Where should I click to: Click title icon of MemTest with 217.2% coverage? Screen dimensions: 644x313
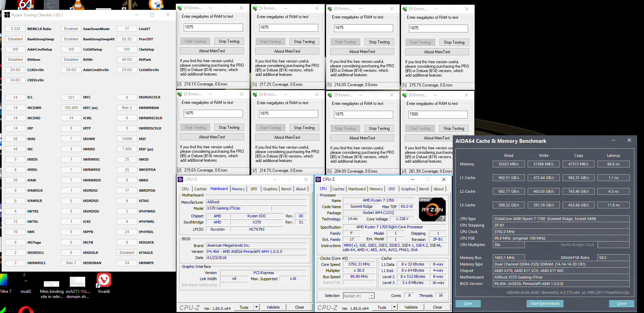click(x=255, y=8)
